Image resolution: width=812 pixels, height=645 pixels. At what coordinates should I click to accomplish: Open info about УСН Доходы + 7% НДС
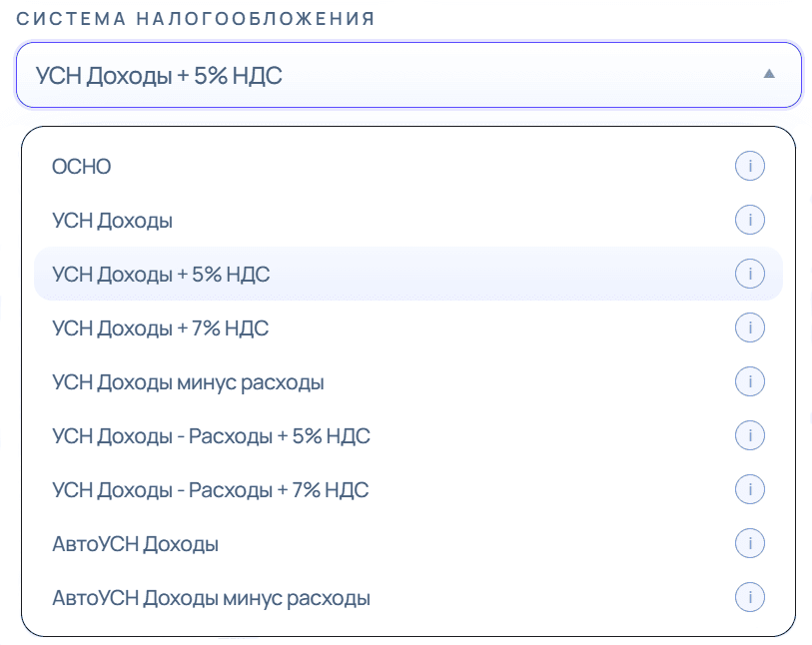750,327
